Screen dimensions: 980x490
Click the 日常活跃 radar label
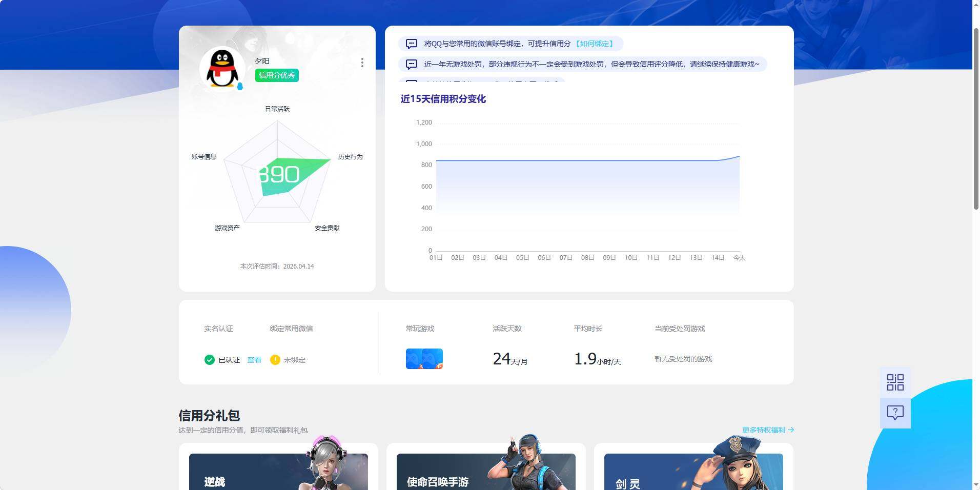point(277,109)
